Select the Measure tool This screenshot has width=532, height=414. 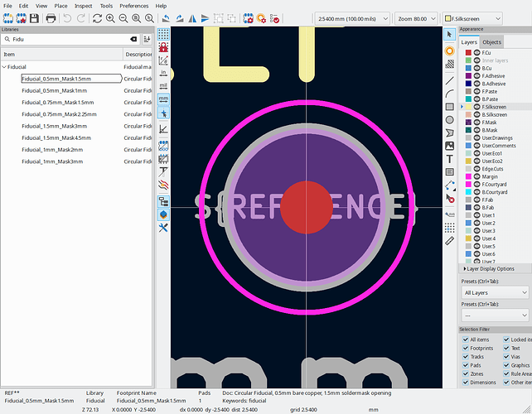[x=450, y=240]
